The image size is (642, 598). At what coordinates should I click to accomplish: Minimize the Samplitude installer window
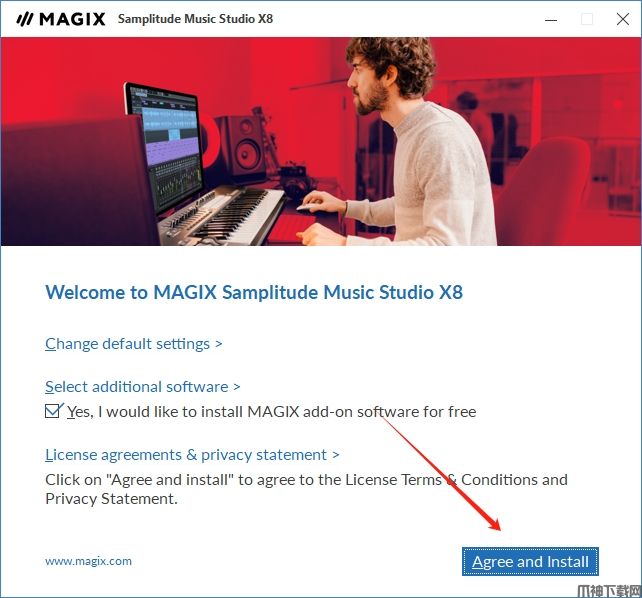coord(551,19)
